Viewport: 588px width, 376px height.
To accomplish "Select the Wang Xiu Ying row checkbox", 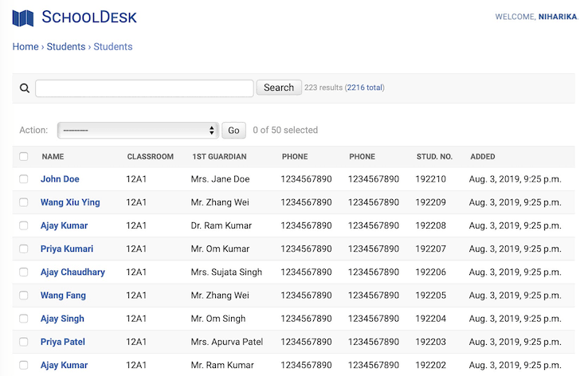I will (x=24, y=202).
